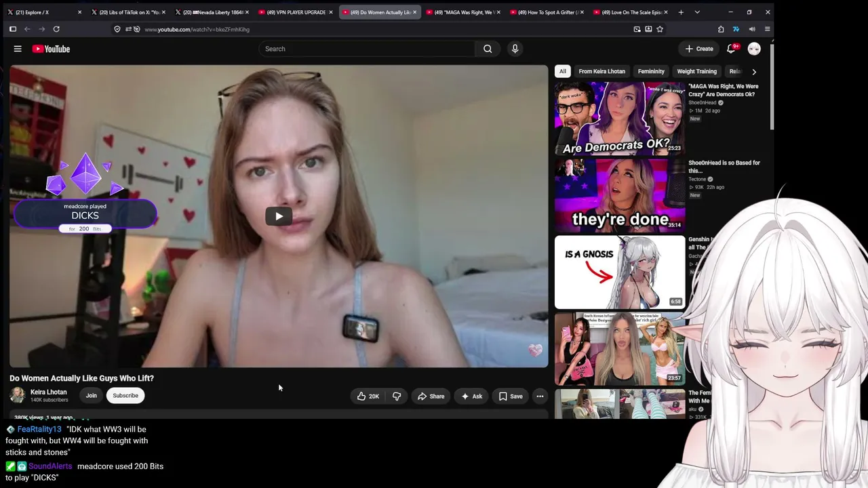Screen dimensions: 868x488
Task: Select the All filter chip
Action: 562,71
